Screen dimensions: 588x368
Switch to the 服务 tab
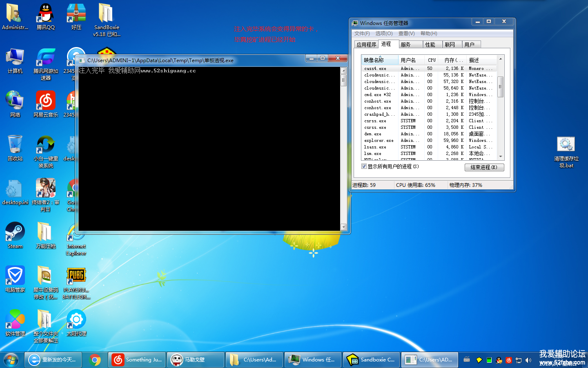pos(410,45)
